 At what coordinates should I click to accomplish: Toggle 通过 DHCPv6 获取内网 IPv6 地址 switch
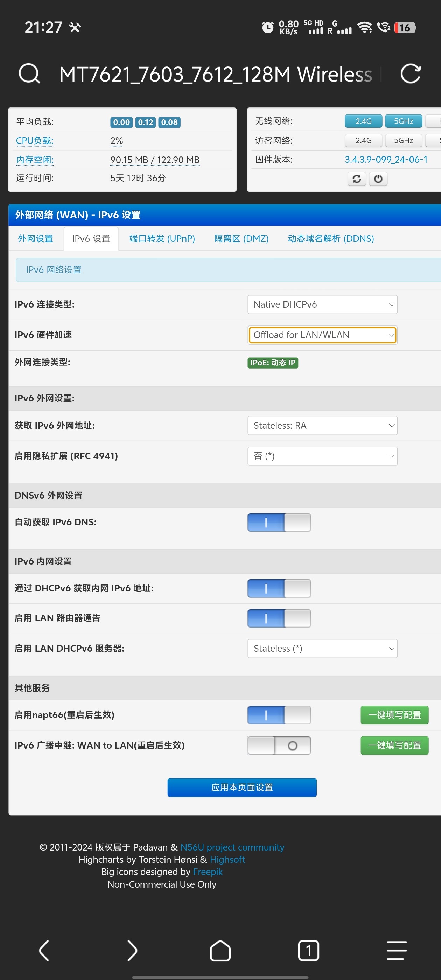point(279,588)
